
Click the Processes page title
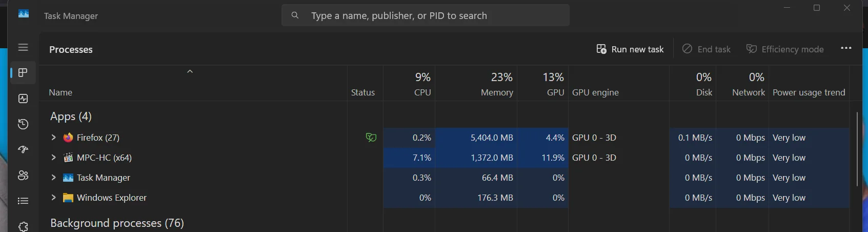tap(71, 49)
